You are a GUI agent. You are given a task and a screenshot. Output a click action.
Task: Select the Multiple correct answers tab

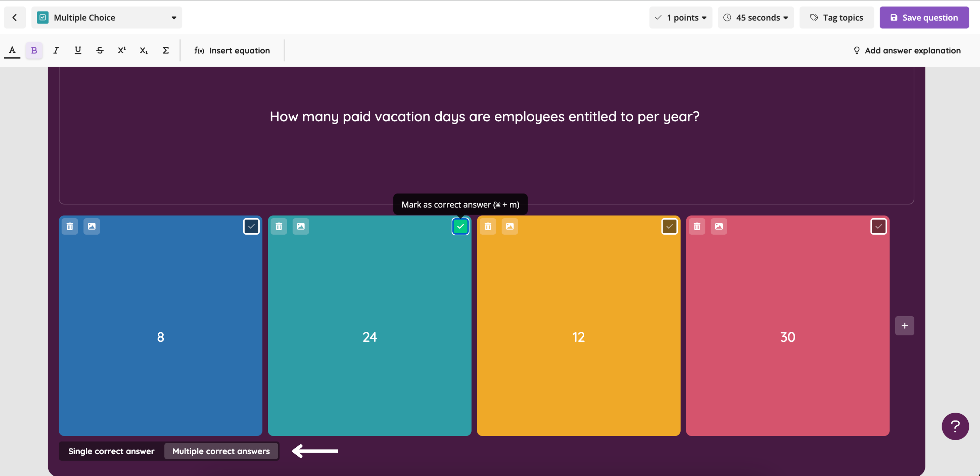click(x=220, y=451)
